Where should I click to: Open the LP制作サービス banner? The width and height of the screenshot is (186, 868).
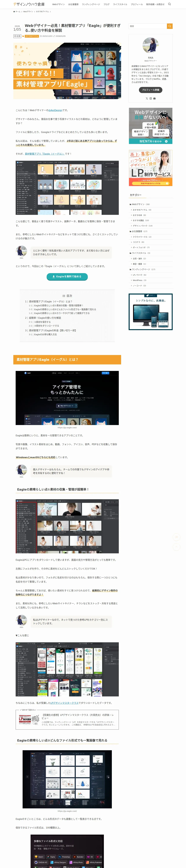[x=151, y=168]
